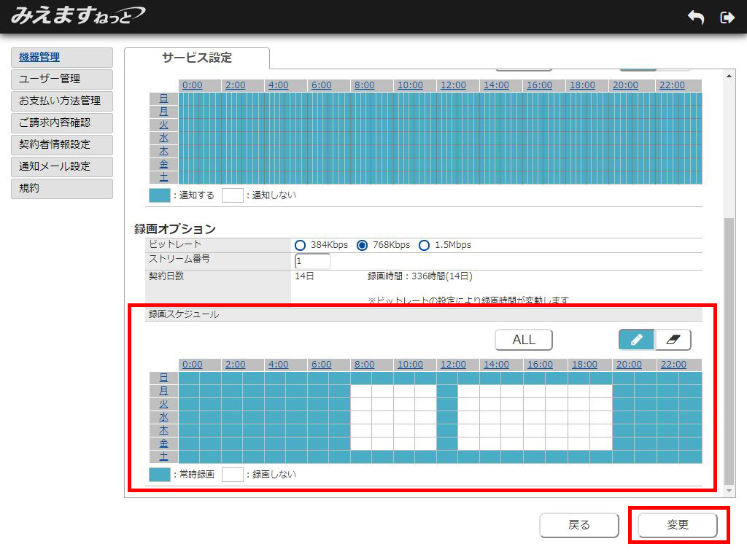Click the back arrow icon in header
The height and width of the screenshot is (560, 747).
coord(696,17)
